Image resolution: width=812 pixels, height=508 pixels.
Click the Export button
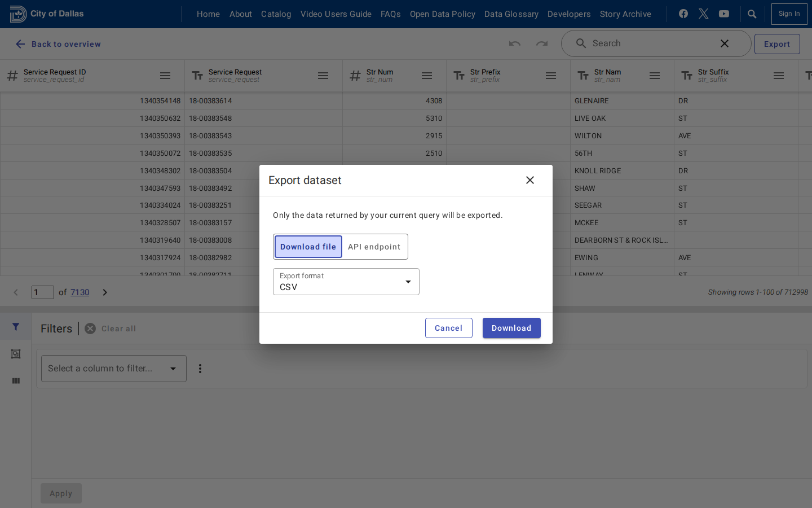pos(777,44)
